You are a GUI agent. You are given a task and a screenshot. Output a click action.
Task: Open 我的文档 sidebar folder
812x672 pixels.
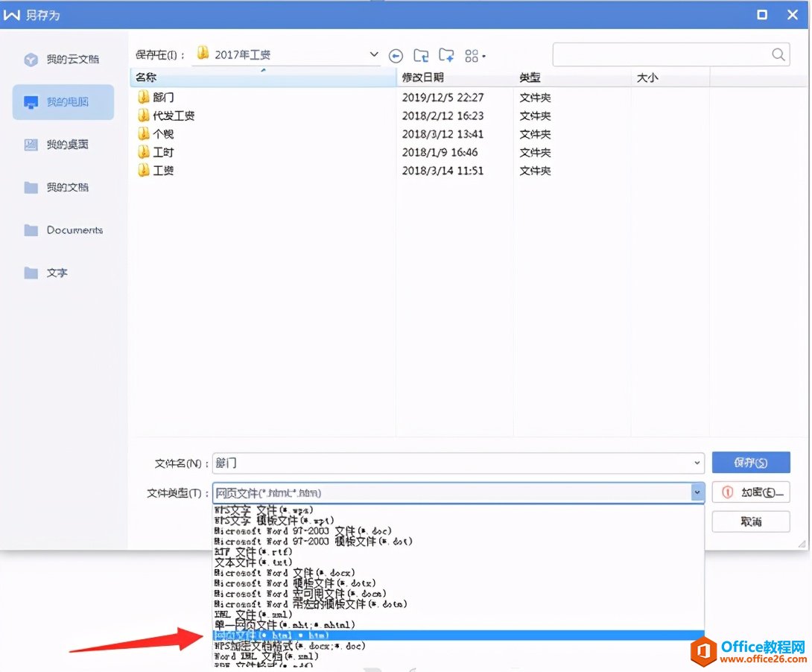coord(57,187)
